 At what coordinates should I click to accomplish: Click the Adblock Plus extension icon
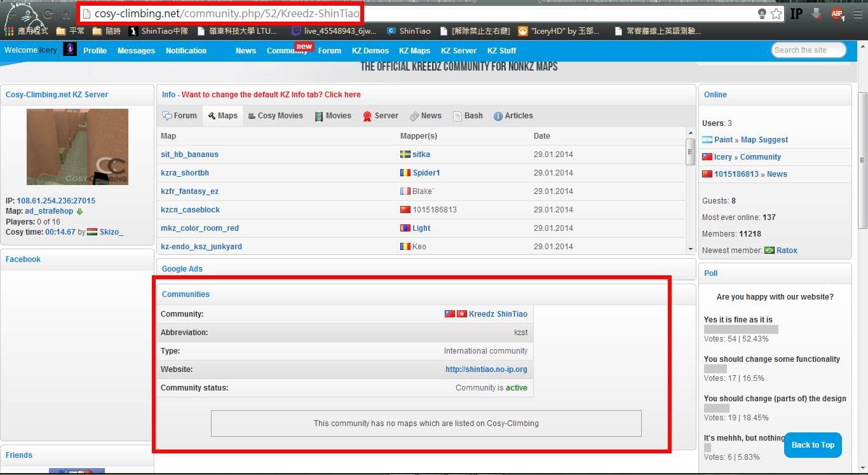click(837, 14)
